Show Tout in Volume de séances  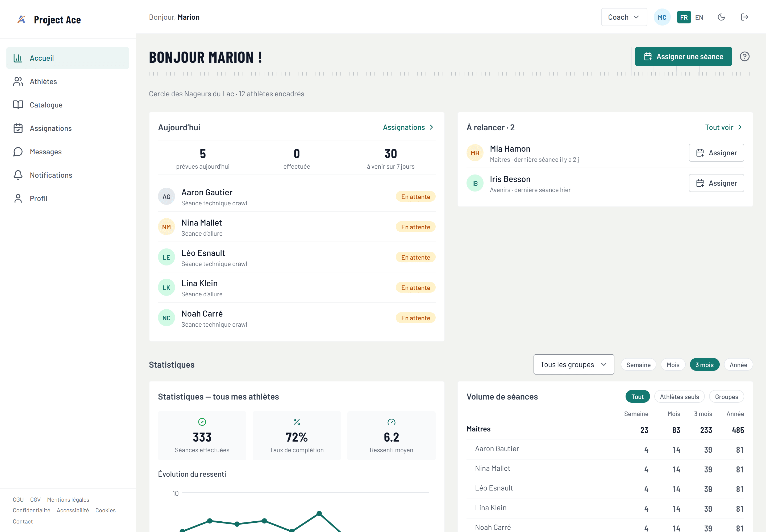pyautogui.click(x=638, y=397)
